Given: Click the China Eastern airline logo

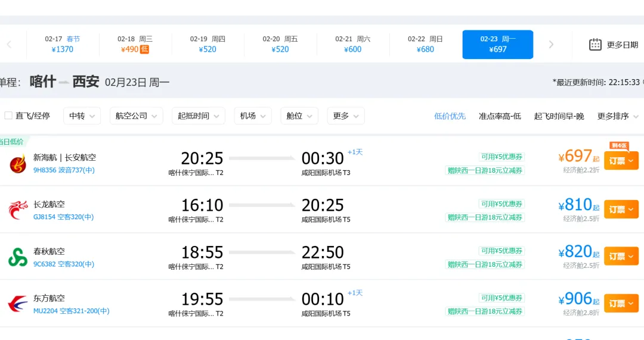Looking at the screenshot, I should click(18, 304).
